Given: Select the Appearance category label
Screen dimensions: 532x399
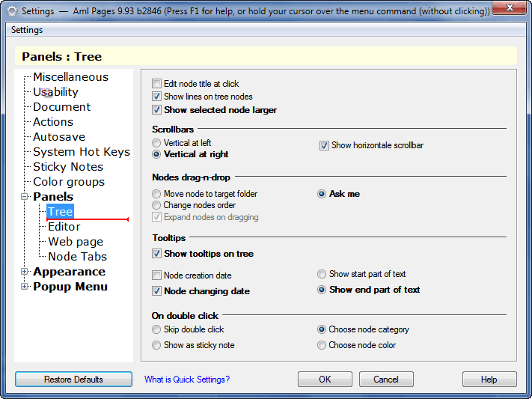Looking at the screenshot, I should [70, 272].
